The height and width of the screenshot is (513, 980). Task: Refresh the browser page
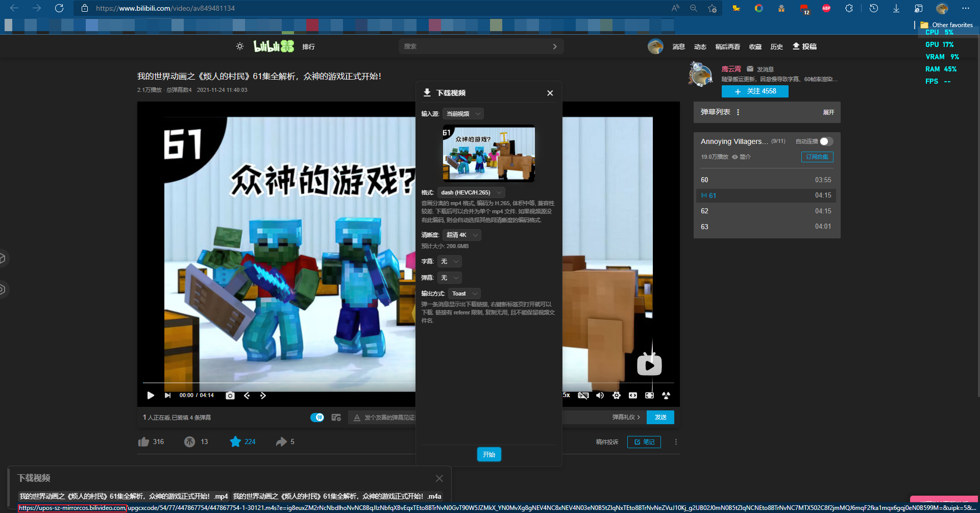click(59, 8)
